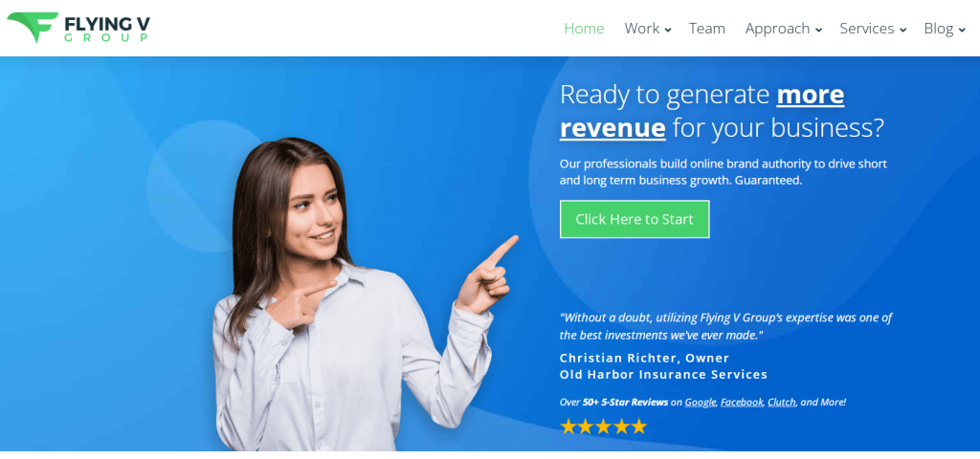The width and height of the screenshot is (980, 459).
Task: Open the Team page
Action: [707, 29]
